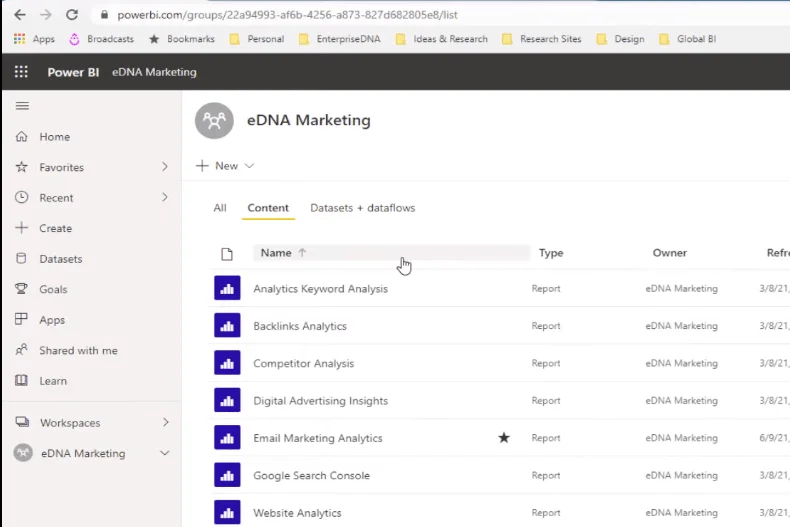Click Analytics Keyword Analysis report icon
The width and height of the screenshot is (790, 527).
tap(227, 288)
